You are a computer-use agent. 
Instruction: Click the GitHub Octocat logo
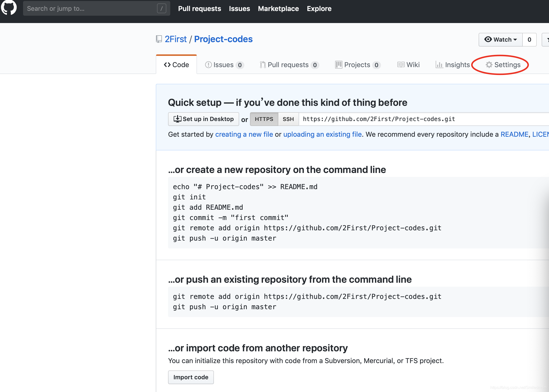pyautogui.click(x=9, y=7)
